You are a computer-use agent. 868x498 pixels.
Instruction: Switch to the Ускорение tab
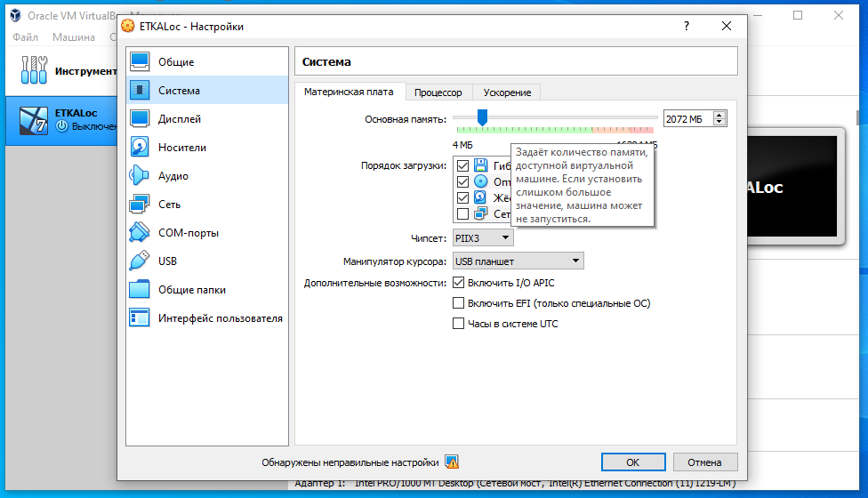click(x=507, y=92)
